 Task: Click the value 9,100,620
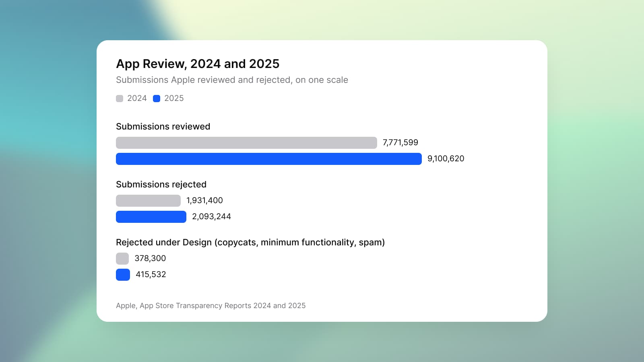click(x=446, y=158)
